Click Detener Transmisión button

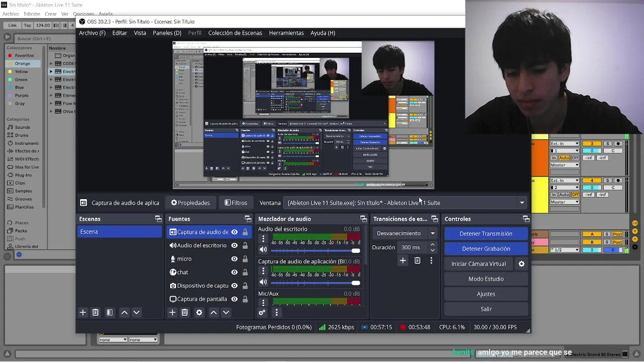click(486, 233)
